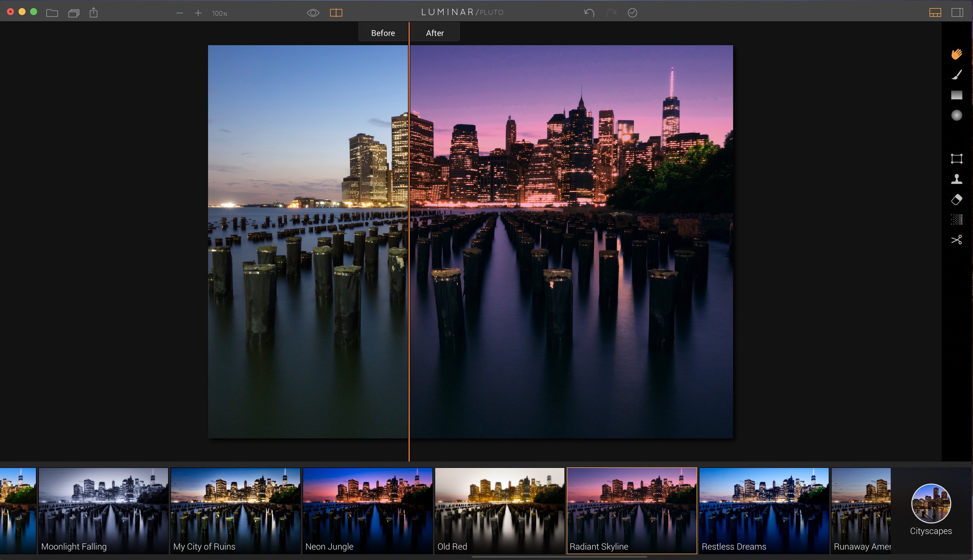Viewport: 973px width, 560px height.
Task: Apply the Runaway American preset thumbnail
Action: pyautogui.click(x=861, y=511)
